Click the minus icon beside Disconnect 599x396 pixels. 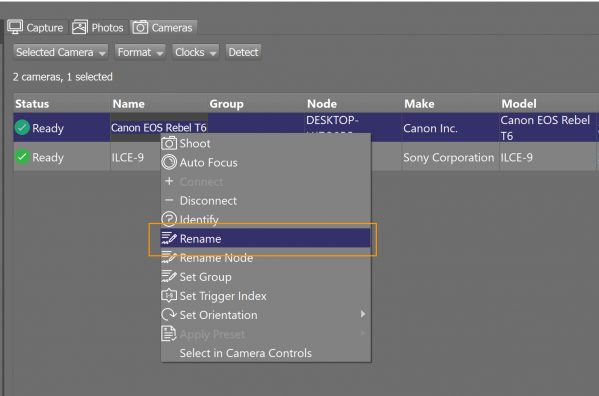click(x=169, y=200)
